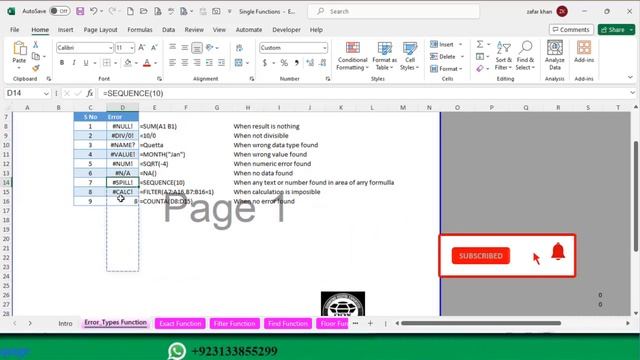Viewport: 640px width, 360px height.
Task: Toggle AutoSave switch
Action: coord(60,11)
